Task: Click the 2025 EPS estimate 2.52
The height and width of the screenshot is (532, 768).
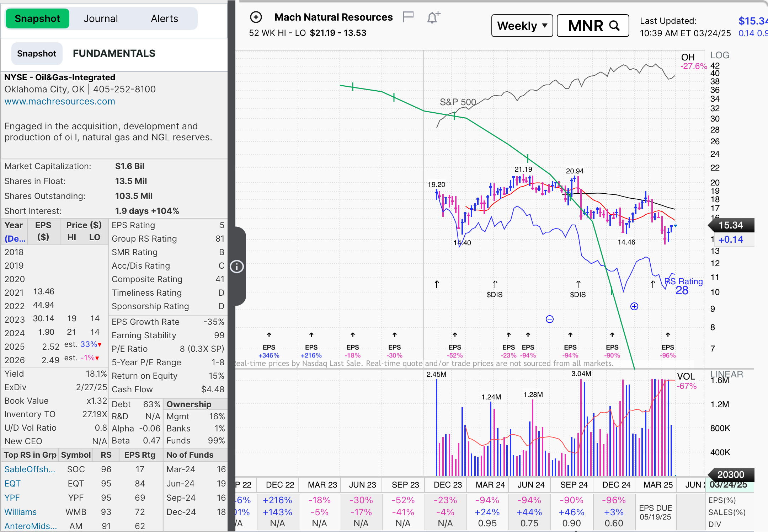Action: [x=51, y=347]
